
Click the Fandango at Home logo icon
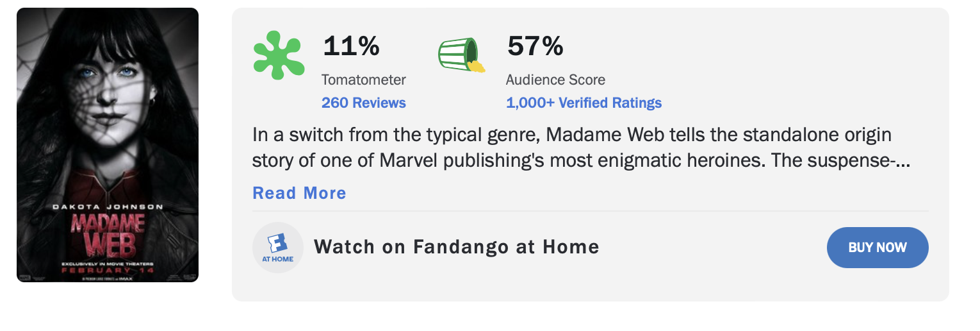pos(278,248)
